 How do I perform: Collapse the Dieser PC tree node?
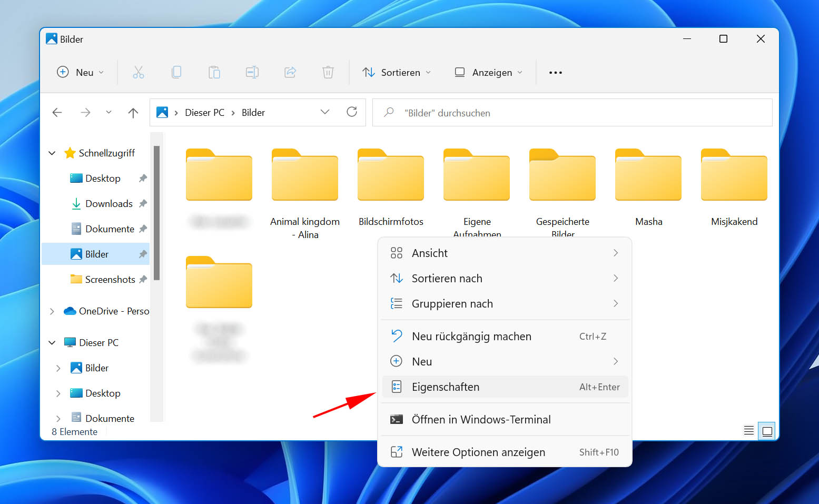(x=52, y=343)
